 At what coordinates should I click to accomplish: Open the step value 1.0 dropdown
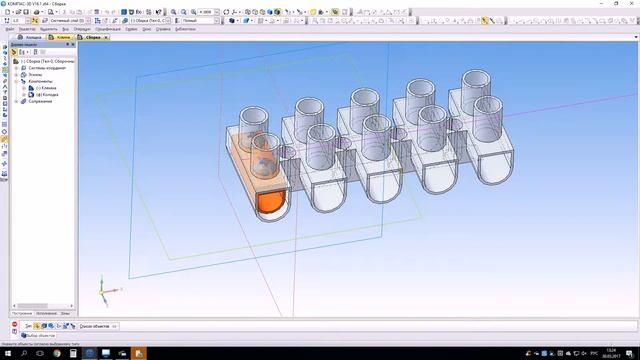click(x=28, y=20)
